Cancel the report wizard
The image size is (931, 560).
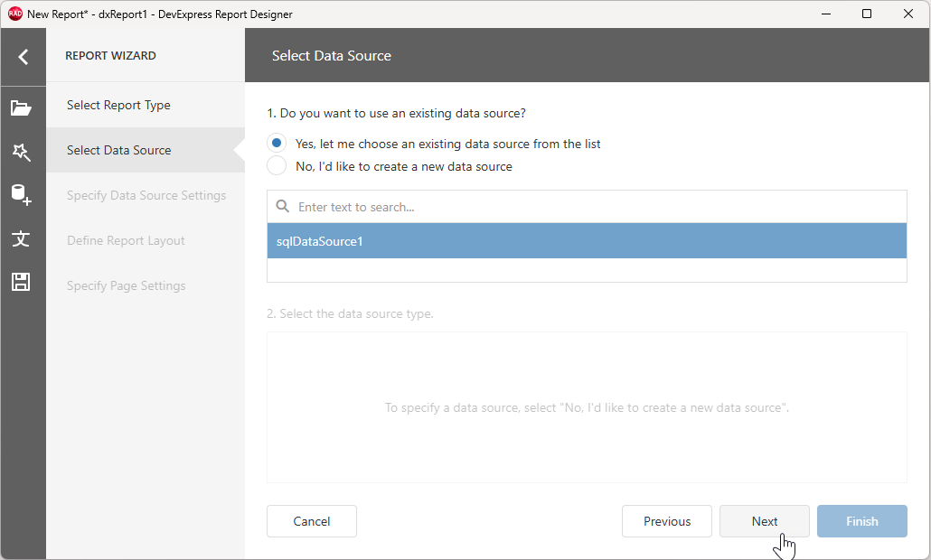[311, 521]
